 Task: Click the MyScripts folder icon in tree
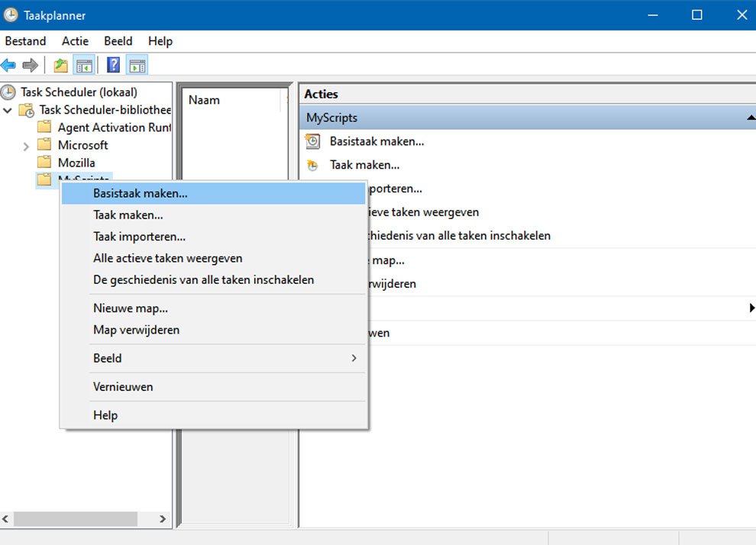click(x=44, y=179)
